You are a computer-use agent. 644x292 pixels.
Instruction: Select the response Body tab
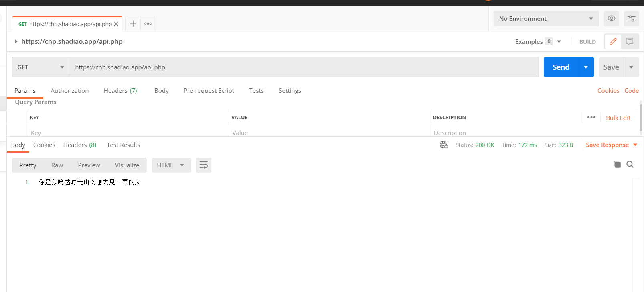[x=18, y=145]
